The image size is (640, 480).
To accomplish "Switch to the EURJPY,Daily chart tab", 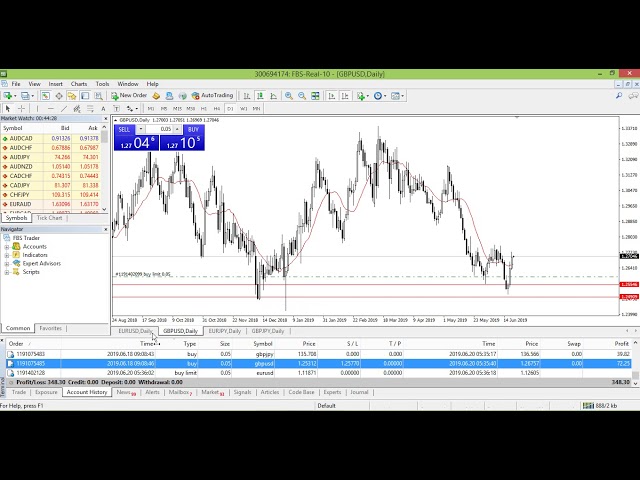I will pos(225,331).
